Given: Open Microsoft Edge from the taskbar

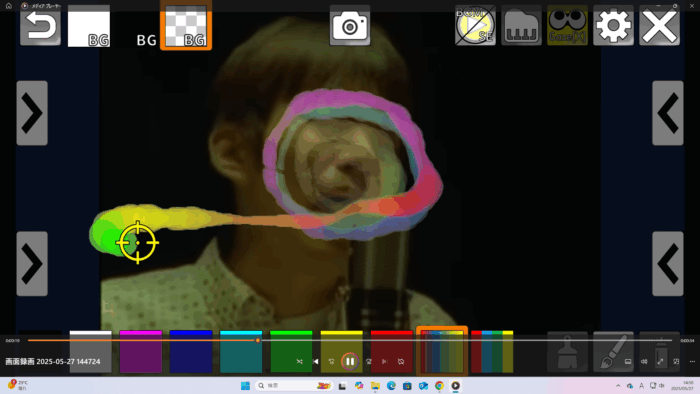Looking at the screenshot, I should (391, 386).
